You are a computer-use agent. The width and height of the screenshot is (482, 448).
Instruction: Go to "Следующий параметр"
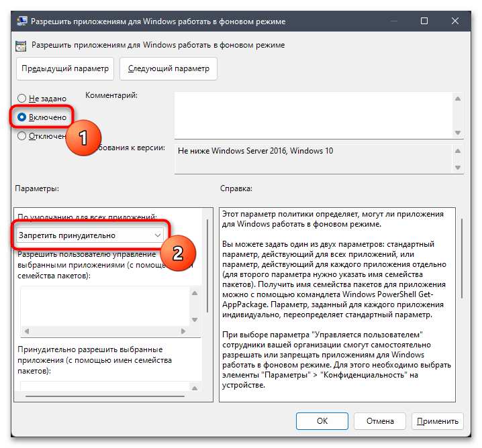point(168,68)
